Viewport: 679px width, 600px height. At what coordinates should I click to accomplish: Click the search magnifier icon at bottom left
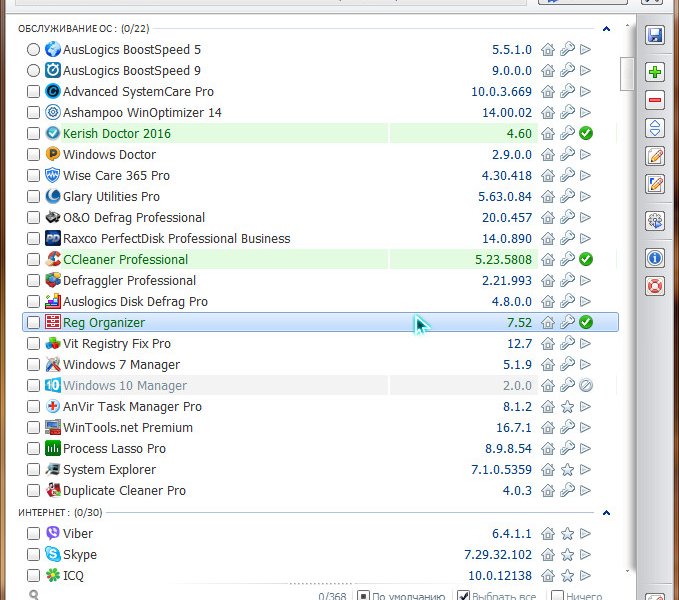34,595
